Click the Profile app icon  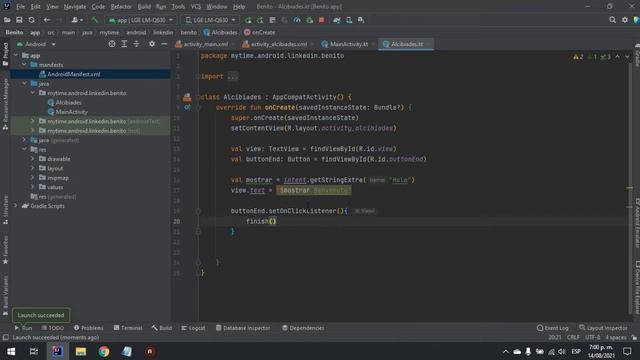coord(297,20)
